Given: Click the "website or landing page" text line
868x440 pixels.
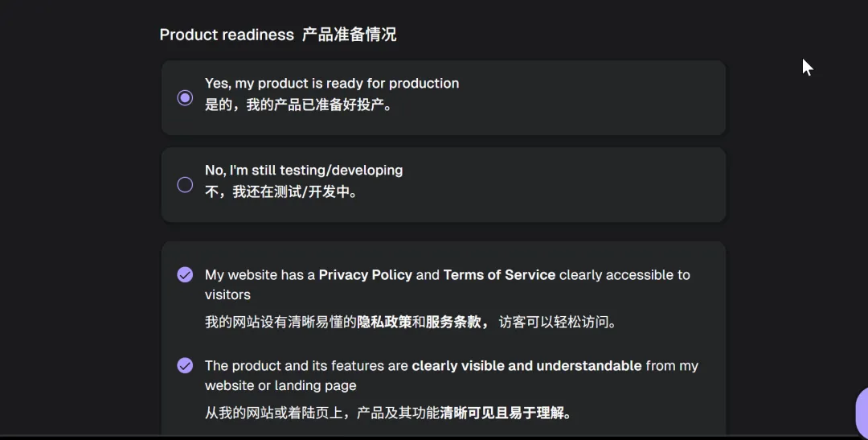Looking at the screenshot, I should [280, 386].
